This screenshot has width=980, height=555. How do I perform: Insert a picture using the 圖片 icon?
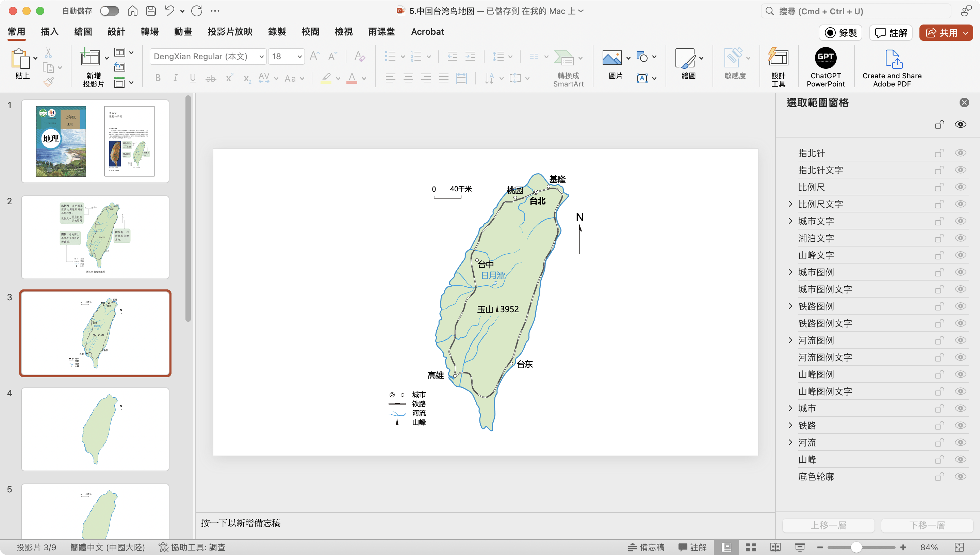coord(612,58)
